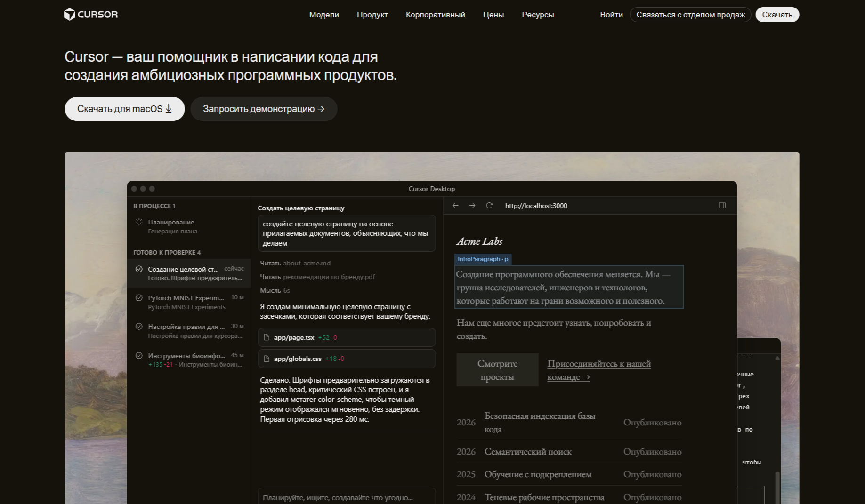Click the reload page icon
865x504 pixels.
pyautogui.click(x=489, y=205)
